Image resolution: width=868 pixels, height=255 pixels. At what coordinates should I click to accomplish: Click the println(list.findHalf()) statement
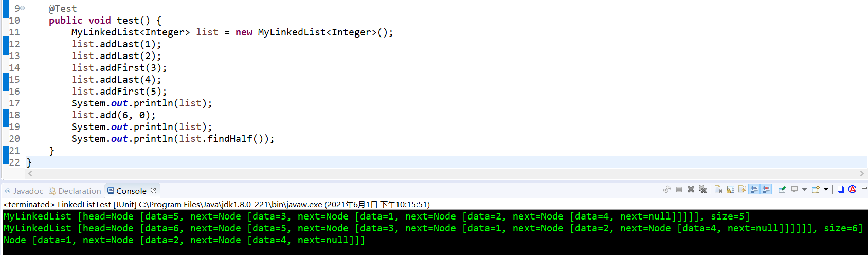point(173,139)
